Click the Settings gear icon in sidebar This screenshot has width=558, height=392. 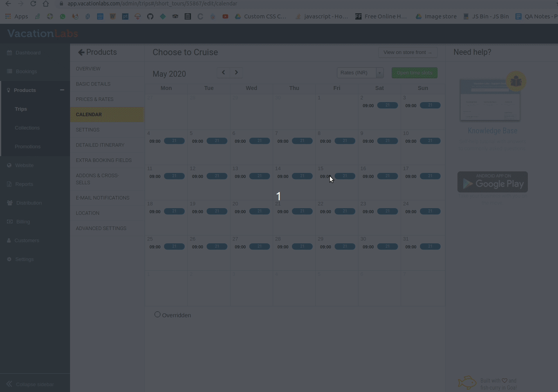pos(9,259)
